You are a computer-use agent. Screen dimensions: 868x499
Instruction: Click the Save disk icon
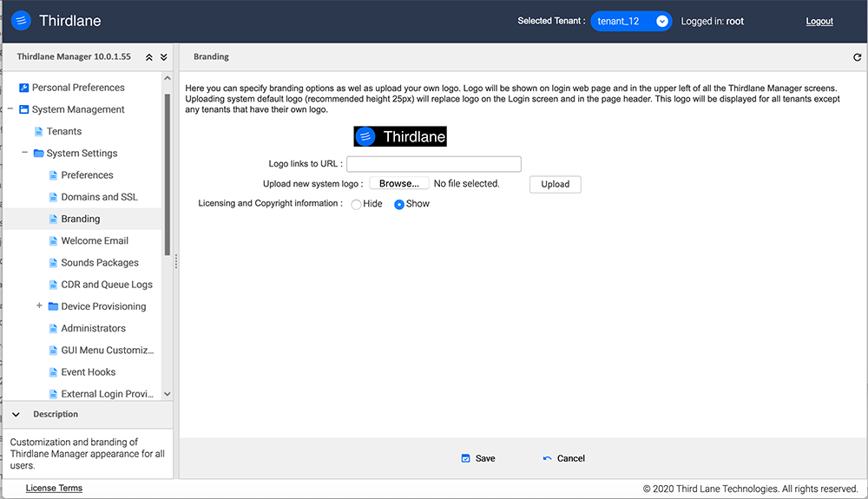pyautogui.click(x=465, y=458)
